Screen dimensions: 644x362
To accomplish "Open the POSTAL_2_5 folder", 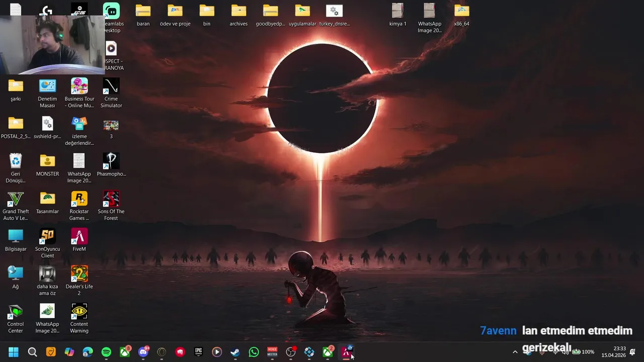I will point(16,128).
